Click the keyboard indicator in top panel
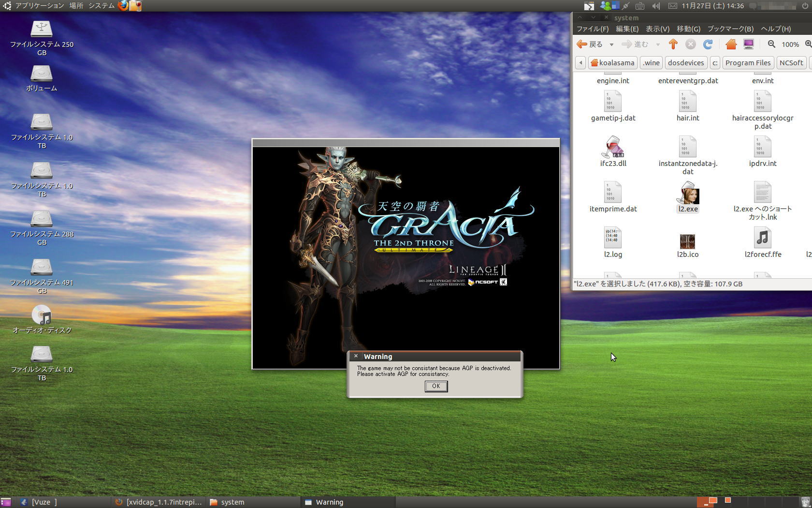 coord(639,6)
